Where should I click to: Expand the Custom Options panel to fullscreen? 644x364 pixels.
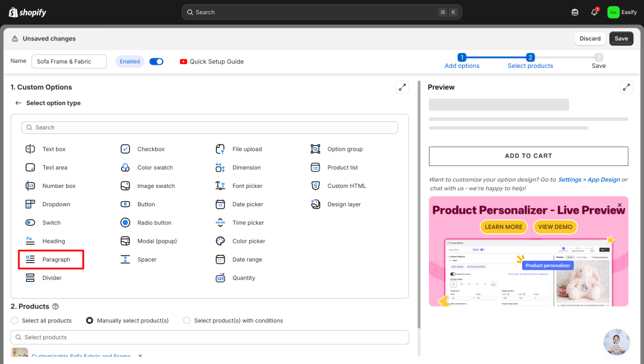(x=402, y=87)
